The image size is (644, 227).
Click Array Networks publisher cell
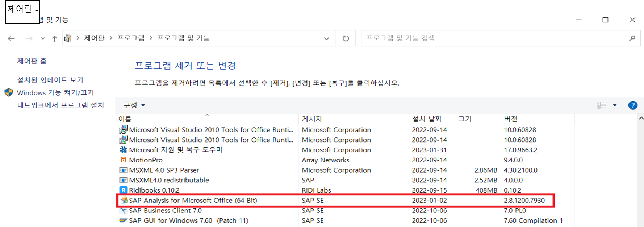coord(326,160)
